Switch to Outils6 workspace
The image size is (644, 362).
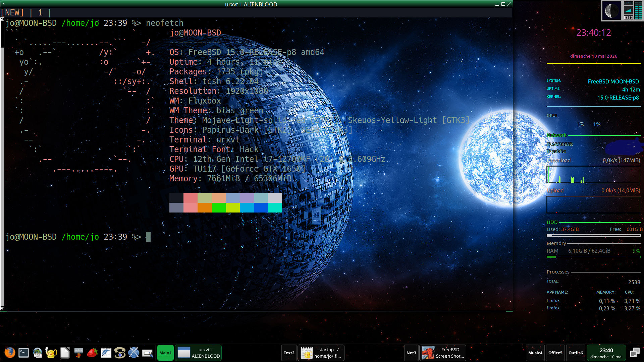point(576,353)
